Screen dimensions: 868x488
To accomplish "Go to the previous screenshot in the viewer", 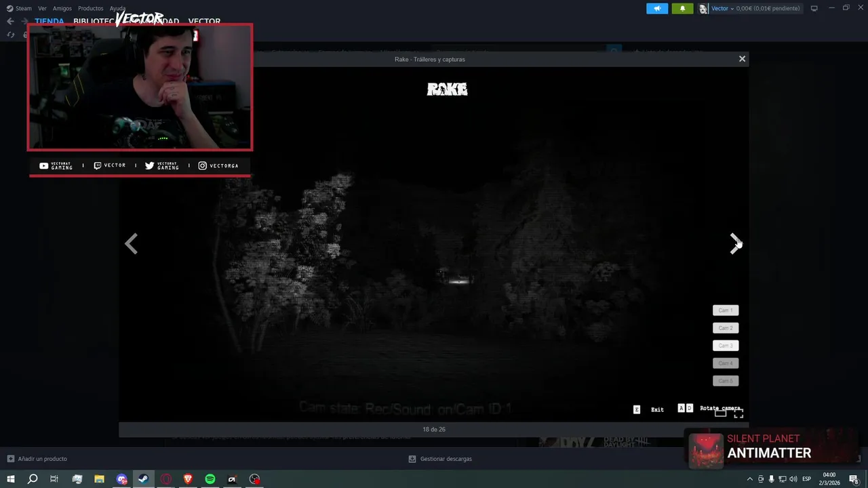I will pyautogui.click(x=132, y=243).
